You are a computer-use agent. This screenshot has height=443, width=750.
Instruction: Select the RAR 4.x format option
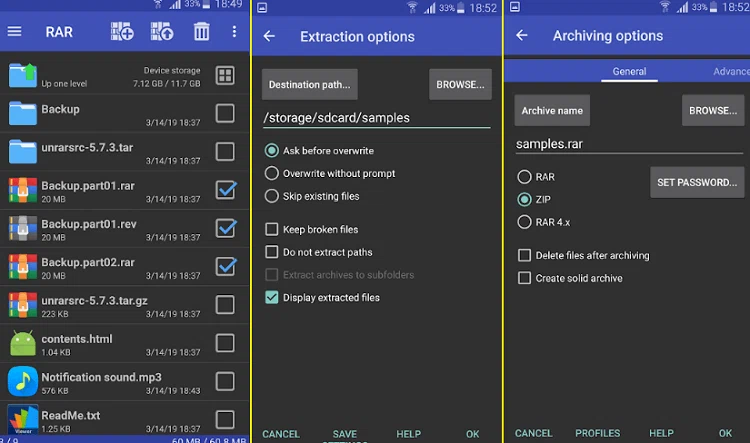524,222
